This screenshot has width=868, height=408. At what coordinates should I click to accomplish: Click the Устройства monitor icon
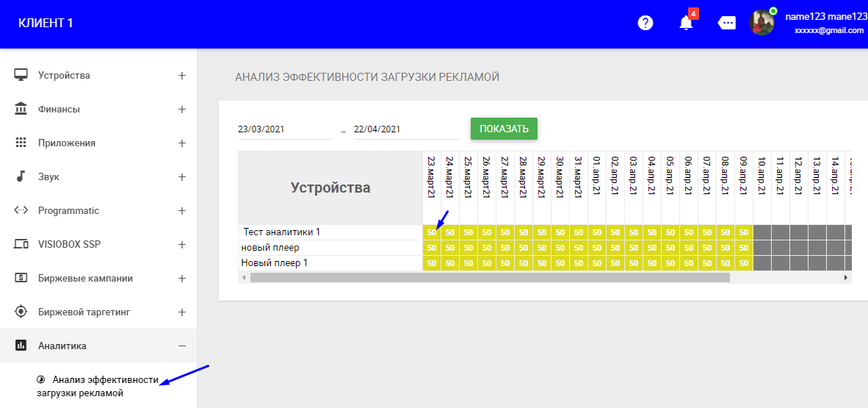pyautogui.click(x=21, y=75)
